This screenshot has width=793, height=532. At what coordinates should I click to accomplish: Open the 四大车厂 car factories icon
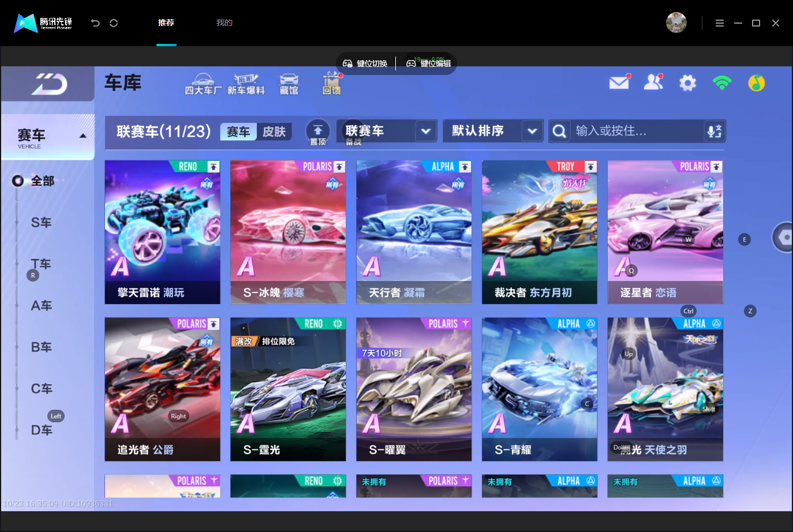coord(203,84)
